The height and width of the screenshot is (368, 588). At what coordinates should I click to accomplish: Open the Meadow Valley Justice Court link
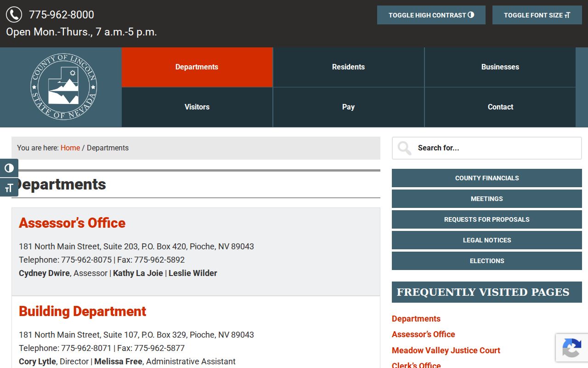tap(446, 351)
